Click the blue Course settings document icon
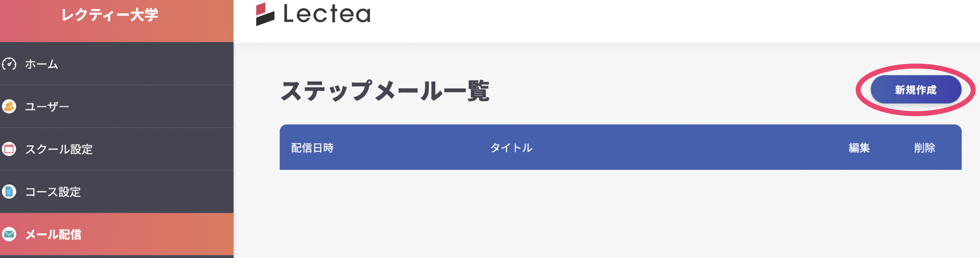This screenshot has height=258, width=980. click(9, 191)
